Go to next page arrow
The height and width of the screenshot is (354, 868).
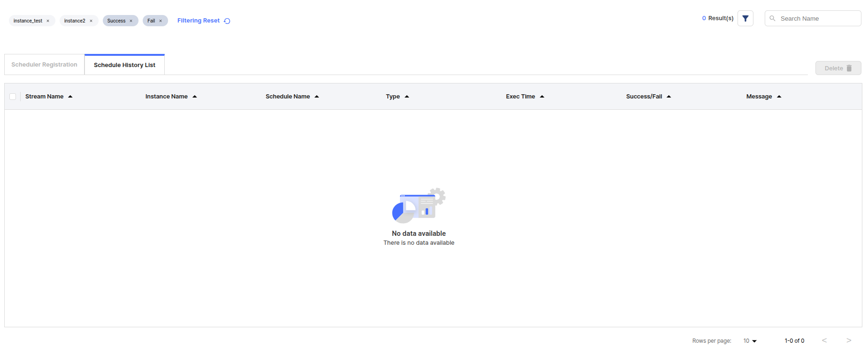click(x=849, y=340)
